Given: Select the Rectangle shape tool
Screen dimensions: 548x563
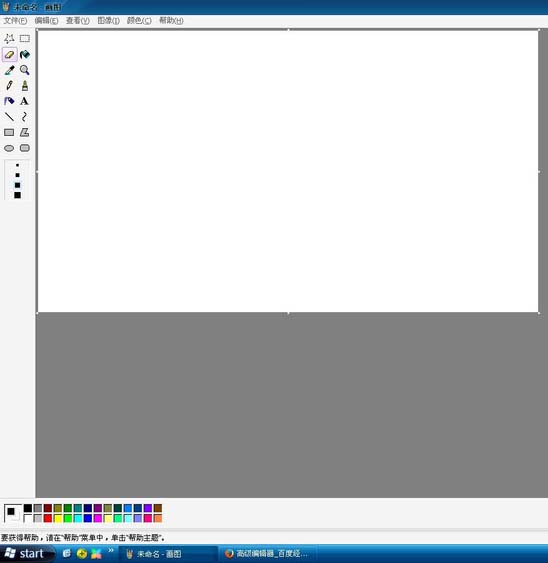Looking at the screenshot, I should point(9,132).
